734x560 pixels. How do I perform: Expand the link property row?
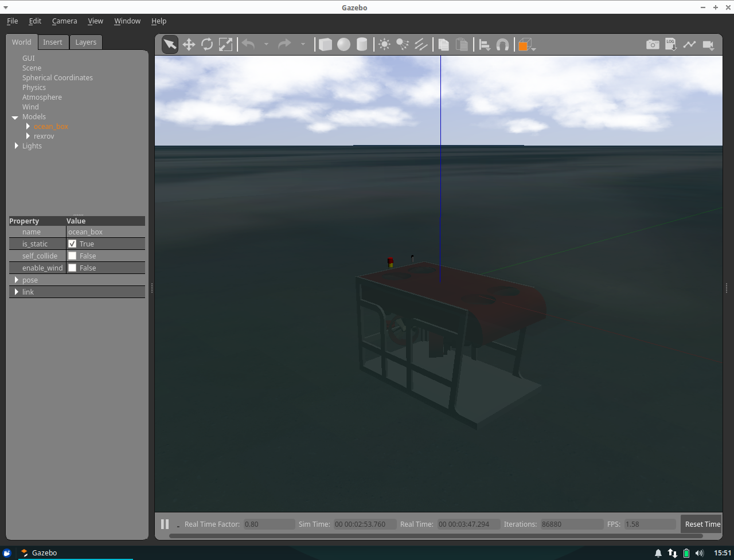pyautogui.click(x=17, y=292)
